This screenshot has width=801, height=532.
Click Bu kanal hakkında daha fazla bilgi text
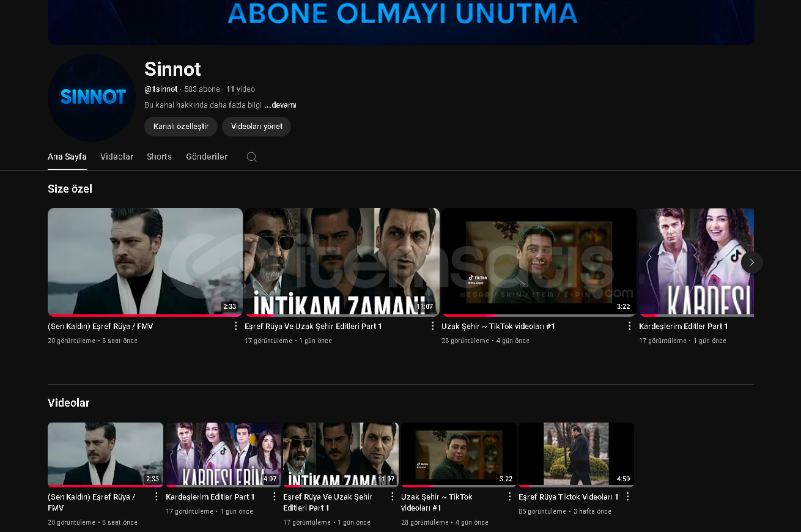(203, 105)
